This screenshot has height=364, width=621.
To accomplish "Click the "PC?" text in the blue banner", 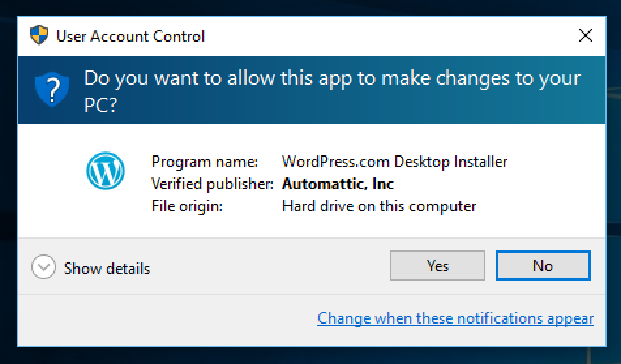I will tap(100, 105).
